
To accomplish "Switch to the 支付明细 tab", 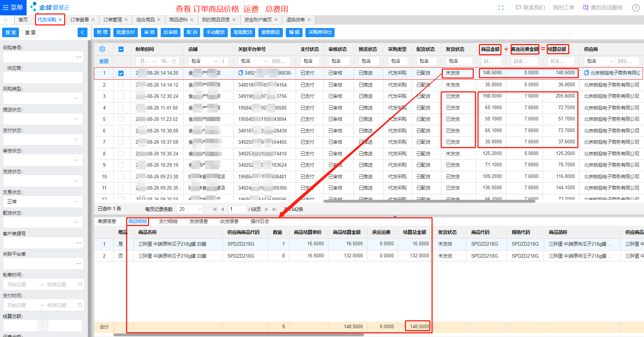I will (168, 221).
